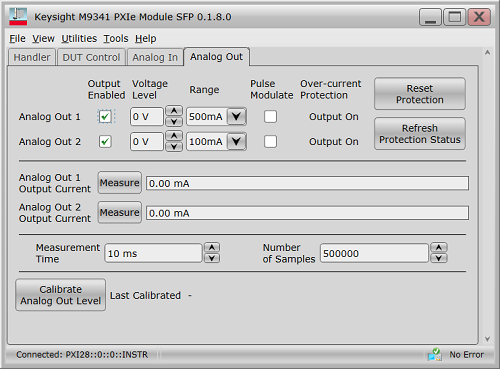Click Analog Out 1 'Output On' status text
500x369 pixels.
point(334,117)
